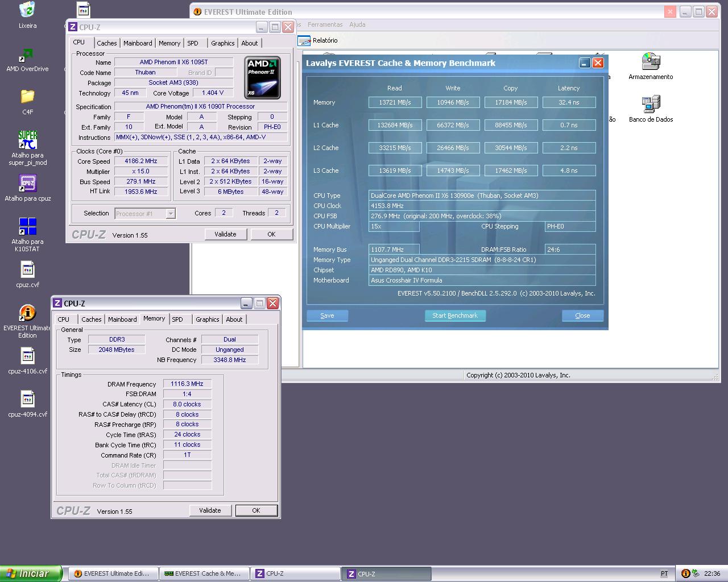Expand the Processor #1 selection dropdown

(170, 214)
